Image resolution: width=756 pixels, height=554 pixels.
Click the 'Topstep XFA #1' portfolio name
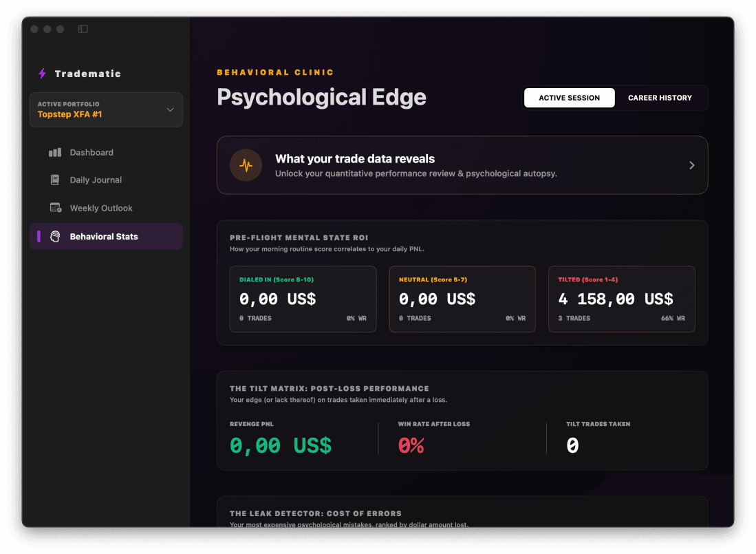pos(70,114)
